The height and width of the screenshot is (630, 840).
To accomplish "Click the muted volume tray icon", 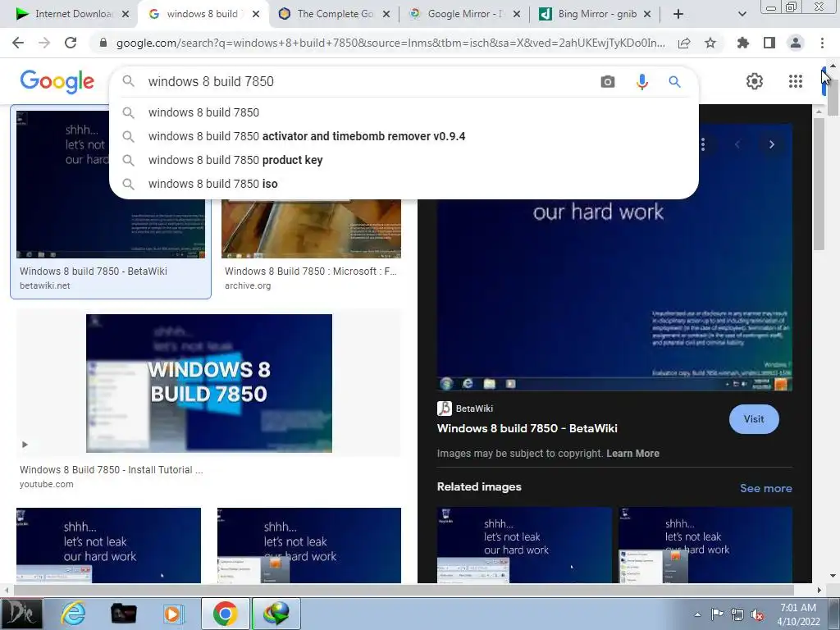I will tap(757, 615).
